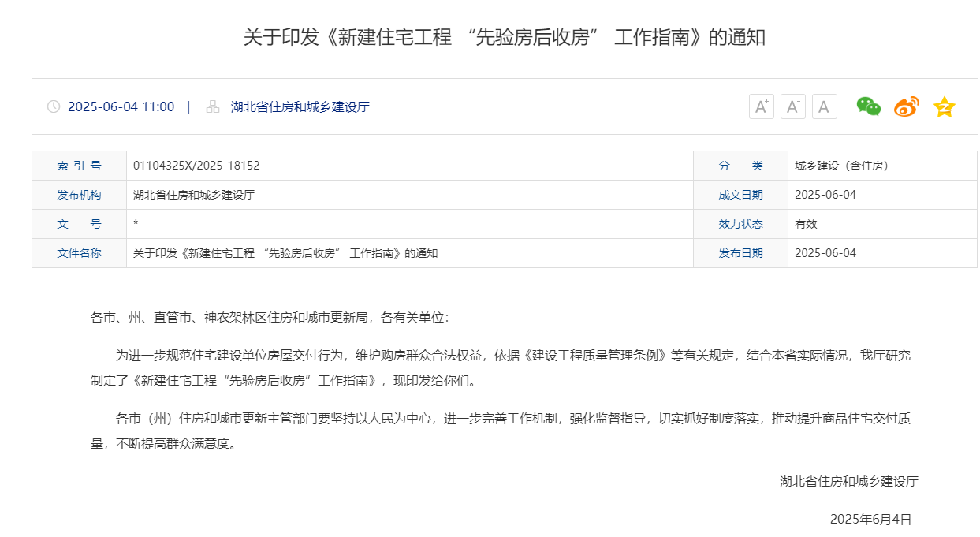Screen dimensions: 980x537
Task: Select index number 01104325X/2025-18152
Action: click(196, 166)
